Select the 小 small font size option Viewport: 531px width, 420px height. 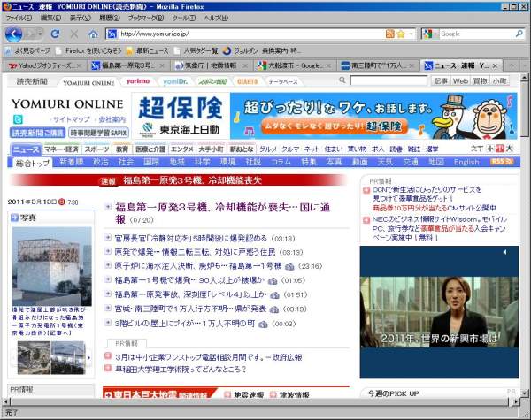coord(490,149)
